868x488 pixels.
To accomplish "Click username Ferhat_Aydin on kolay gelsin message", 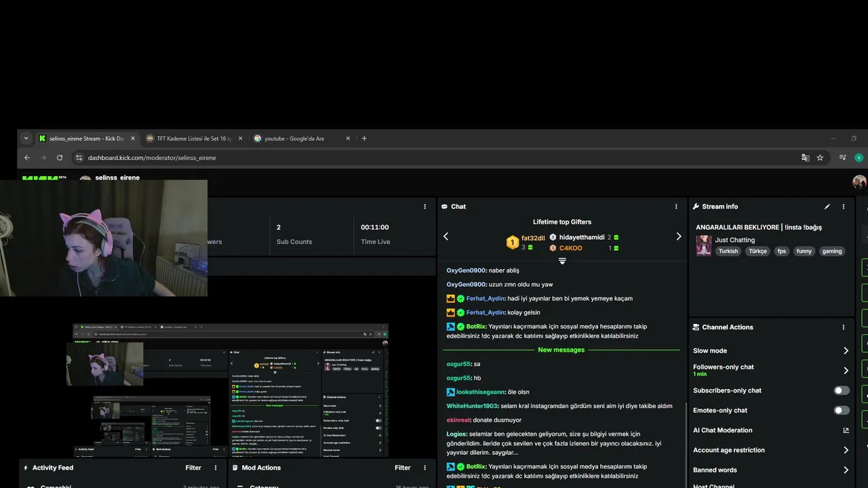I will click(x=486, y=312).
